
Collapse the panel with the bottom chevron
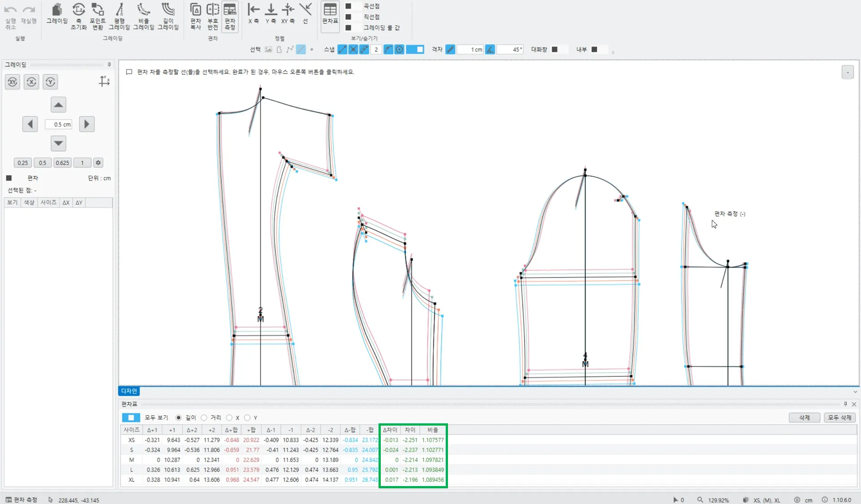point(855,392)
